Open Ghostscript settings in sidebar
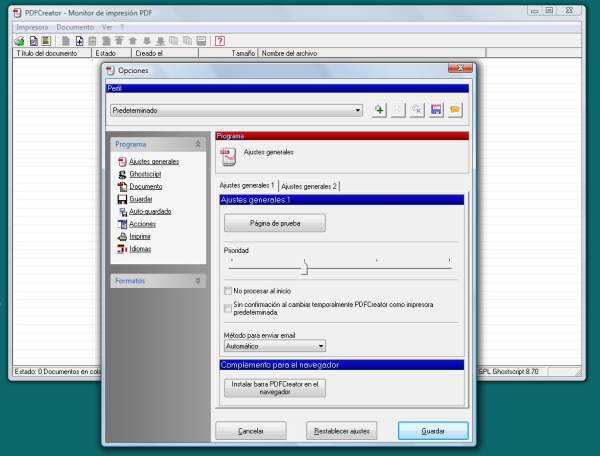The image size is (600, 456). pyautogui.click(x=145, y=174)
